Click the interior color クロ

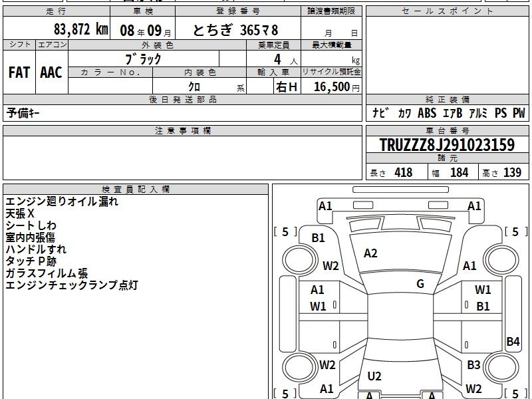coord(194,87)
